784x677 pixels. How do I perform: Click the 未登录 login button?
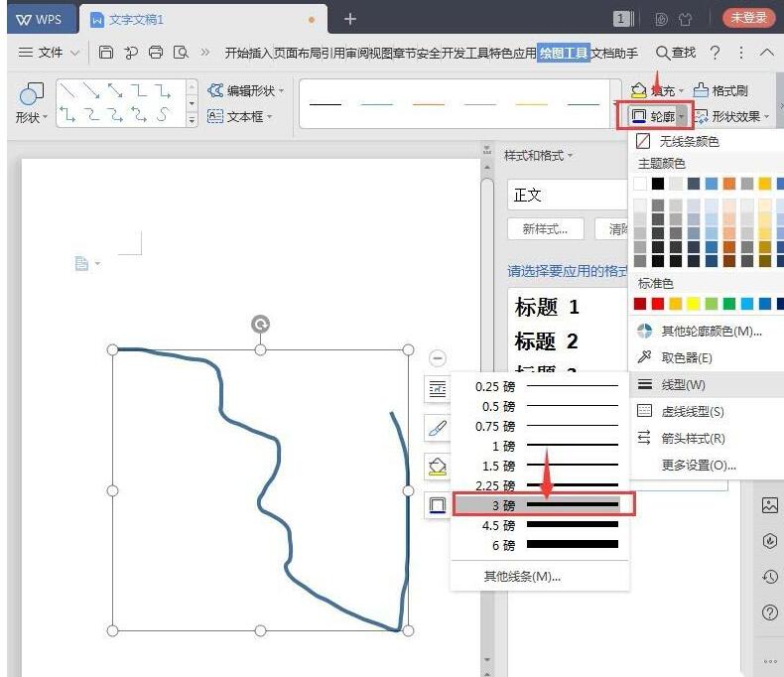click(748, 18)
